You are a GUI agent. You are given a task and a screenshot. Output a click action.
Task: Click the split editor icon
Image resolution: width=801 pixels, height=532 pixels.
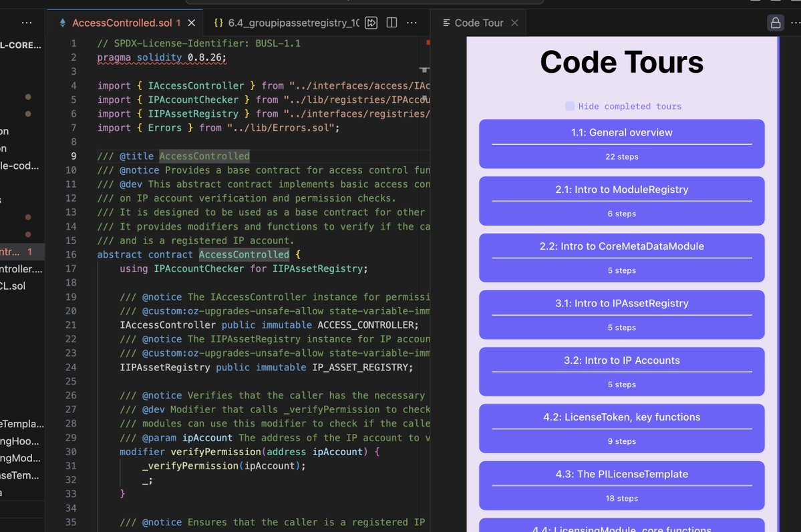pyautogui.click(x=392, y=23)
